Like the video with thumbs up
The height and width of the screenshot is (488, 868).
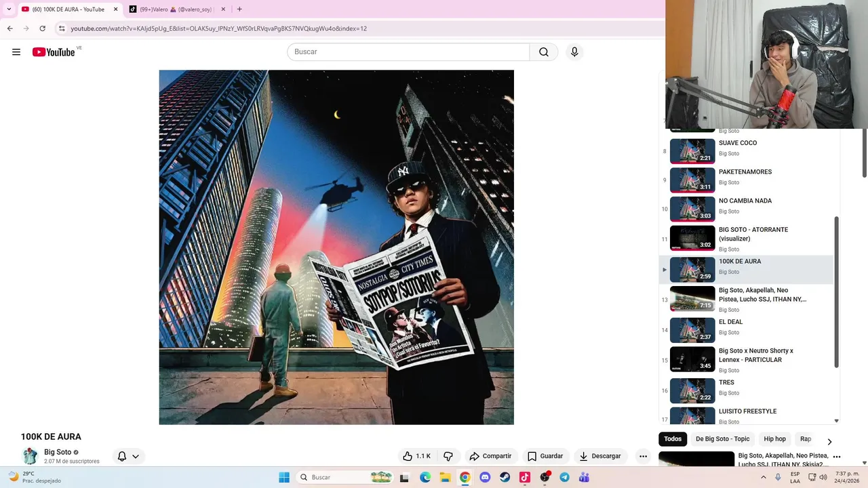pyautogui.click(x=416, y=456)
